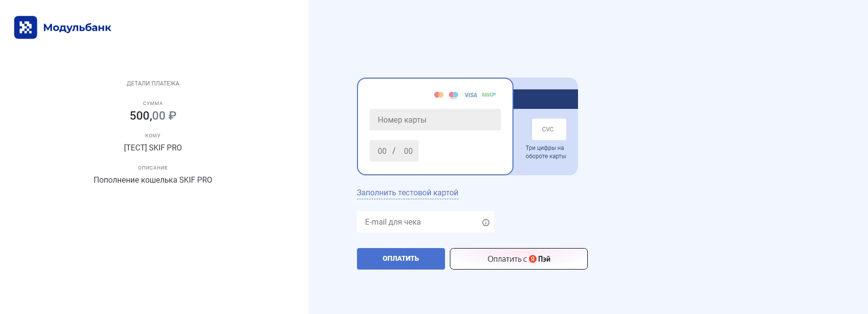Click the Yandex logo in Pay button
868x314 pixels.
pyautogui.click(x=533, y=259)
